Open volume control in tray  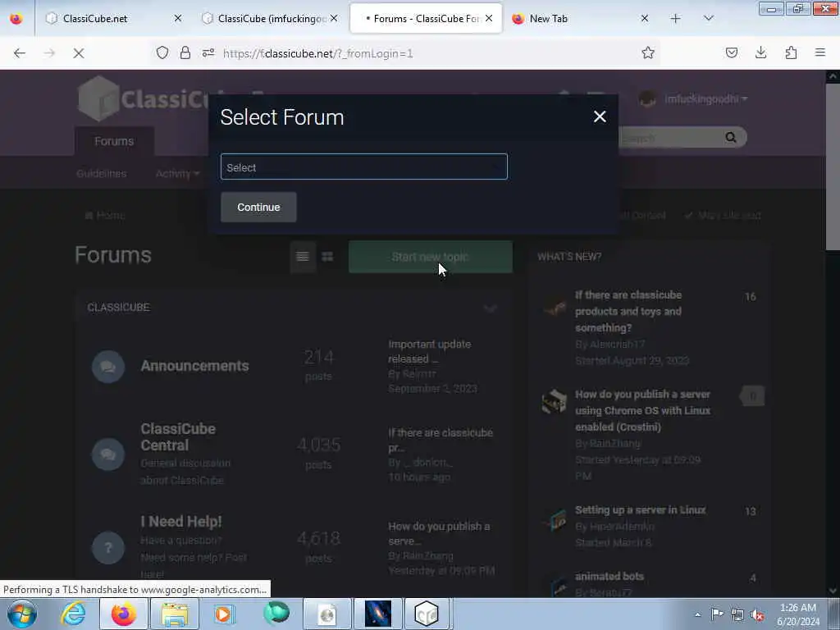(757, 614)
